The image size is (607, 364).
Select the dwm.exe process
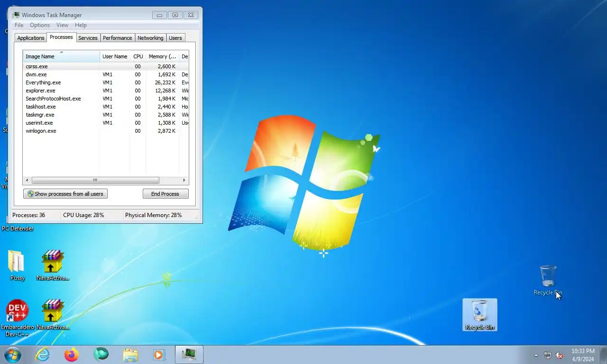click(x=106, y=74)
